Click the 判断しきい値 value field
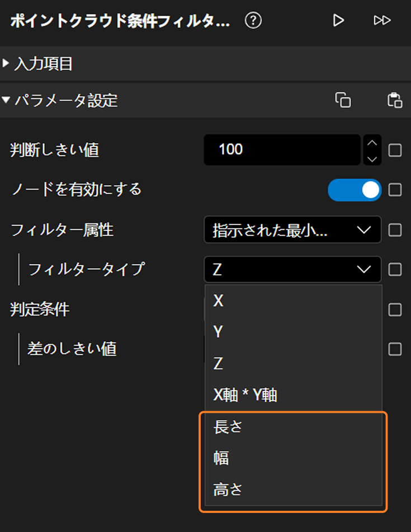 (281, 150)
